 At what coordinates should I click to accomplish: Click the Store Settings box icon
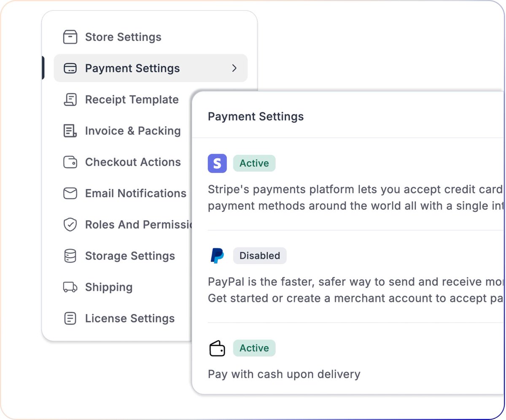[70, 37]
